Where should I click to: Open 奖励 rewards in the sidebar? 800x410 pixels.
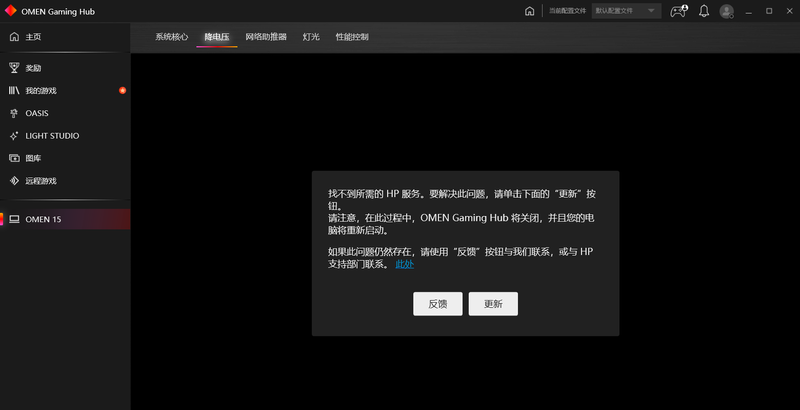tap(65, 68)
